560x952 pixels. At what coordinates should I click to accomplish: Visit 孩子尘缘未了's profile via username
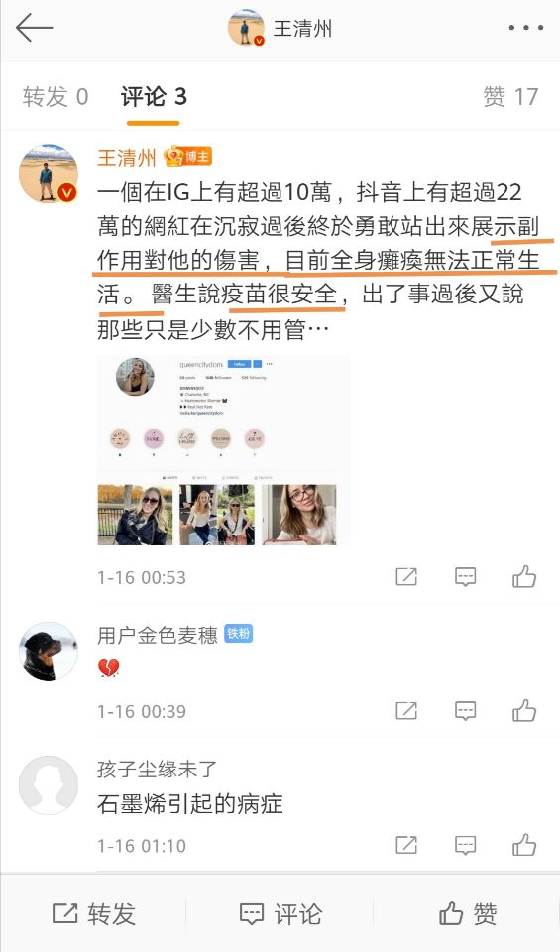157,770
